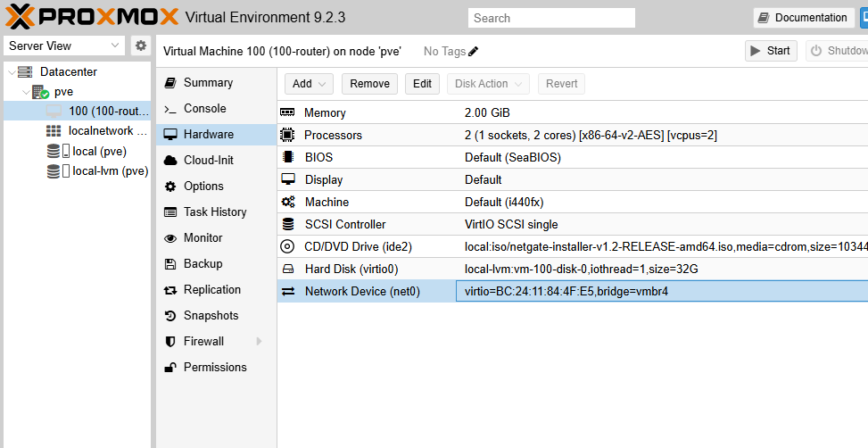868x448 pixels.
Task: Select the Display Default value
Action: pyautogui.click(x=484, y=180)
